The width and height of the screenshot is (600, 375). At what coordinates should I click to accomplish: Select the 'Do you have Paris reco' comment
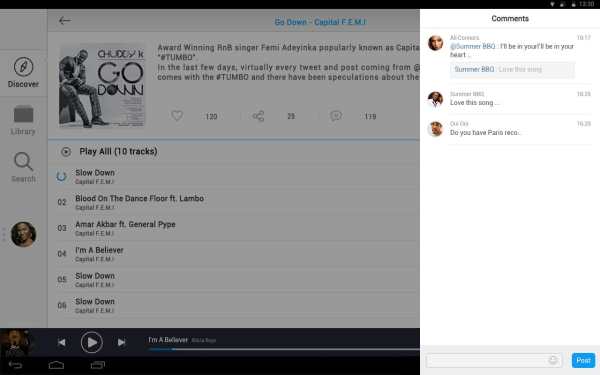coord(485,132)
